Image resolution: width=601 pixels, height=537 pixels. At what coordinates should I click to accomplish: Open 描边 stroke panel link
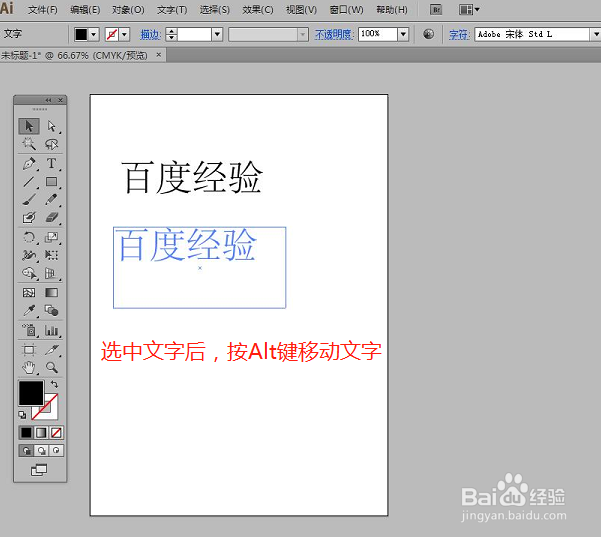(150, 34)
